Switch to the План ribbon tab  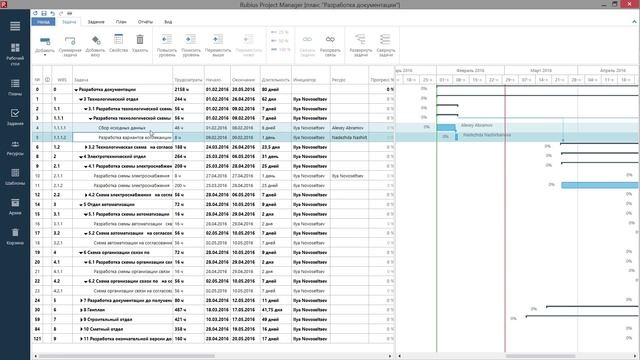click(121, 22)
